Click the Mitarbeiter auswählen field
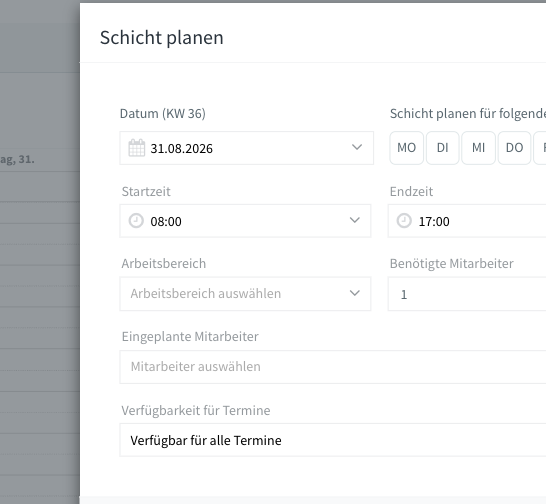 [333, 367]
